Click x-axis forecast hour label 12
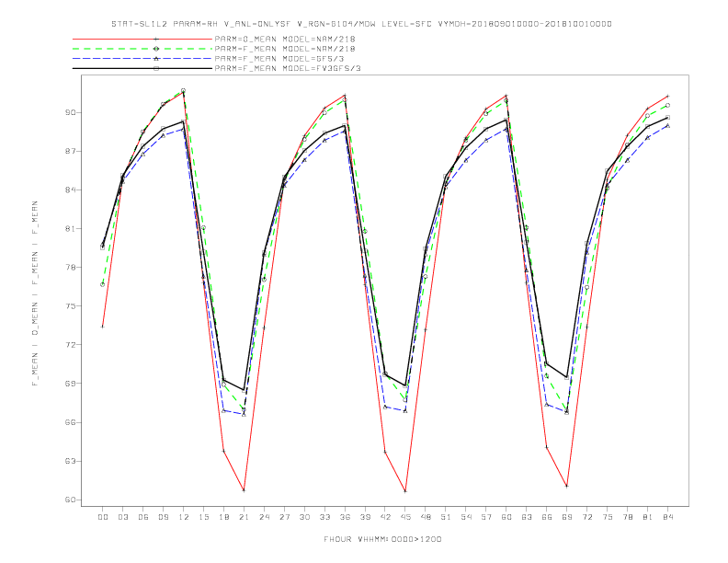The width and height of the screenshot is (728, 563). (184, 517)
